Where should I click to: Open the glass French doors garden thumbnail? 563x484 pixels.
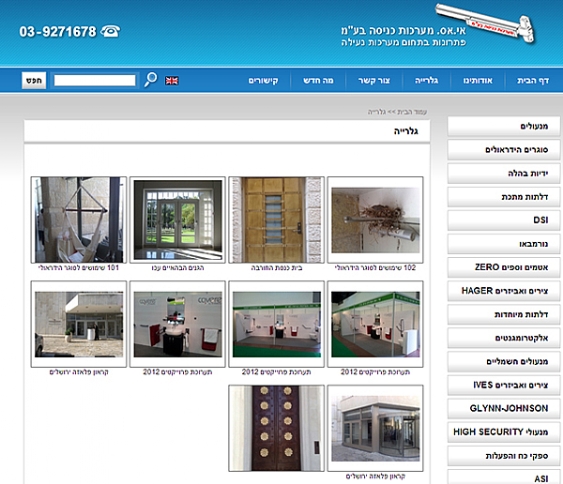point(177,220)
